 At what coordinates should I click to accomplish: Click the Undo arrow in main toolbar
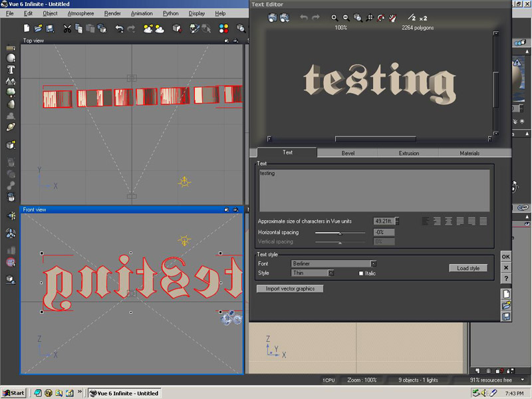click(x=119, y=29)
